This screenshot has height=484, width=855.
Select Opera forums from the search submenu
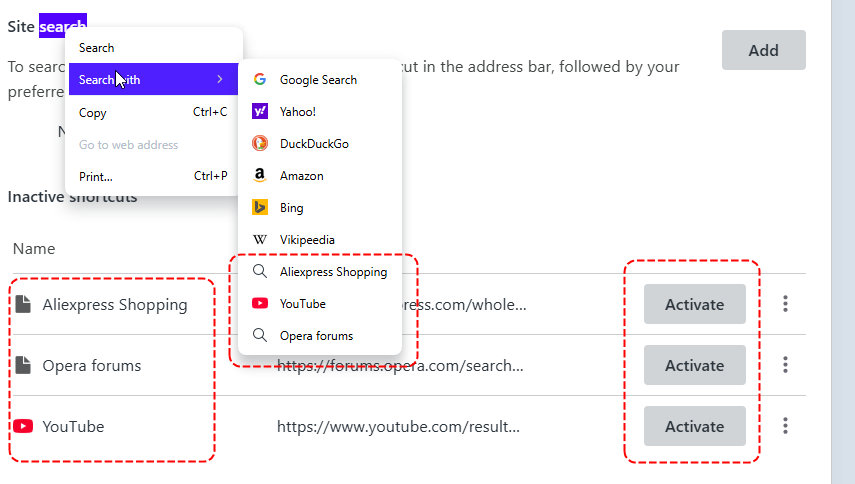tap(320, 335)
